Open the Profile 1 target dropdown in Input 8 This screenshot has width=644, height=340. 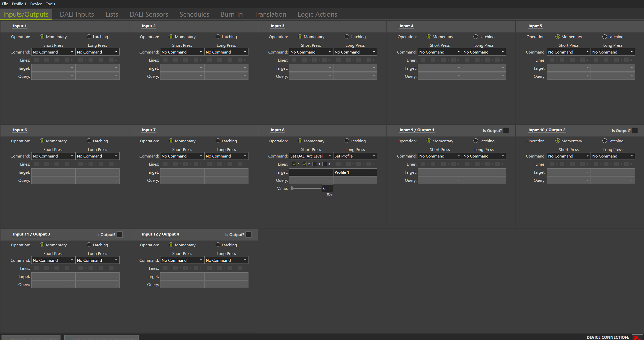[x=355, y=172]
